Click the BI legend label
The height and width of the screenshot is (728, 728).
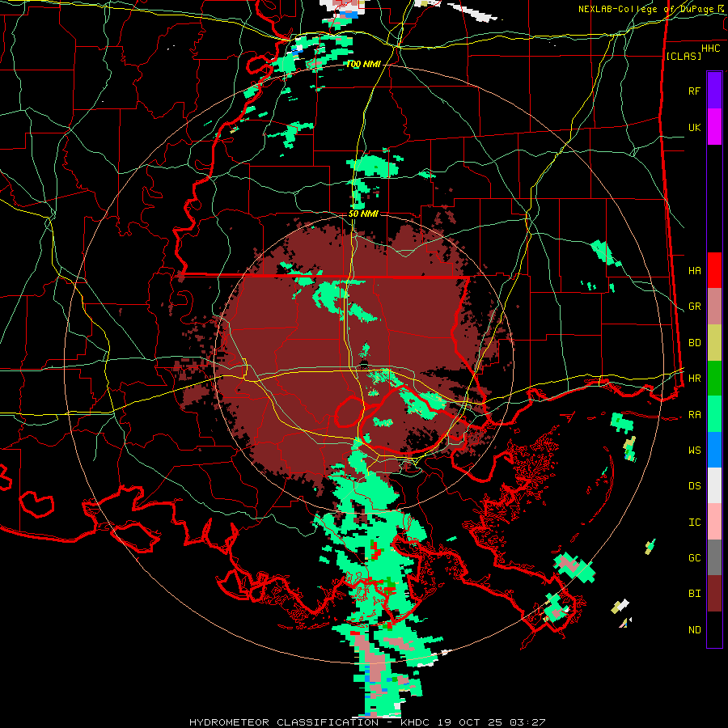(x=694, y=594)
